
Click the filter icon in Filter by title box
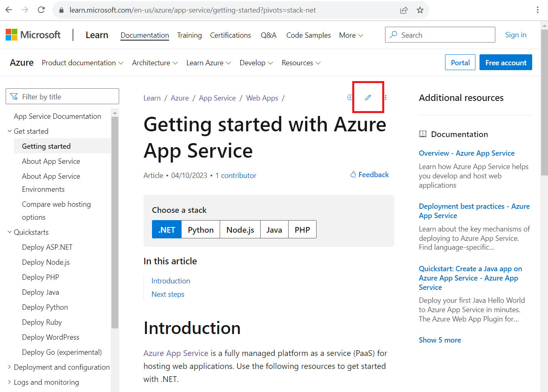(x=14, y=96)
